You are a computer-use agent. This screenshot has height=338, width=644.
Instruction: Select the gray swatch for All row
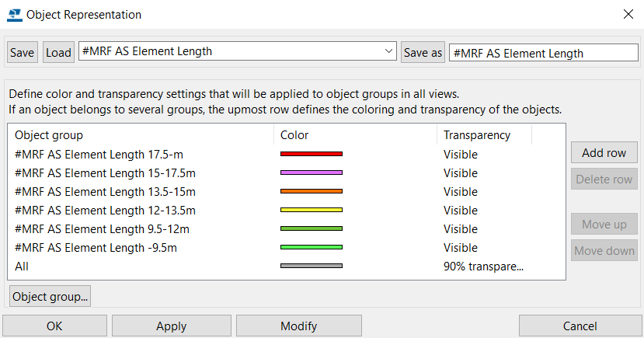pyautogui.click(x=312, y=266)
